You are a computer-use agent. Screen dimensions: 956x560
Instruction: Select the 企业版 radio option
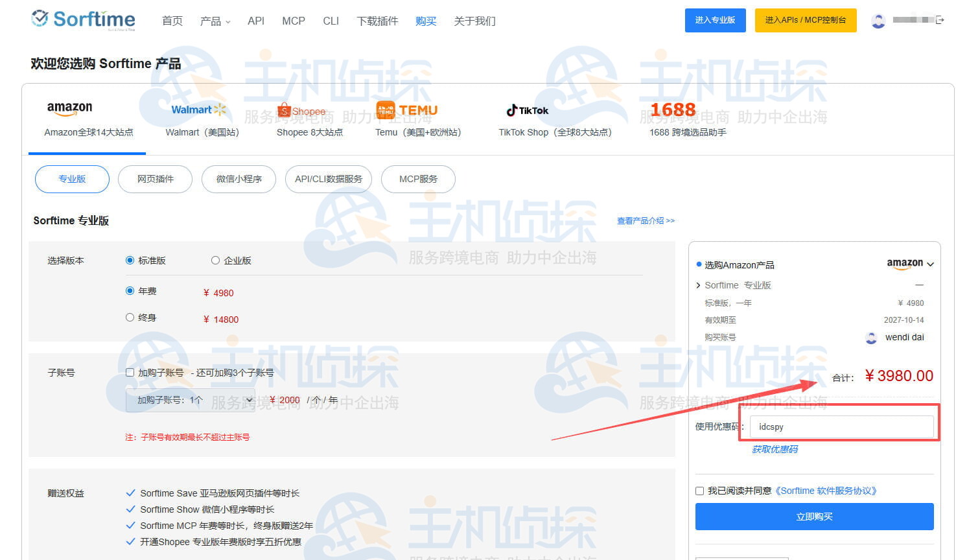tap(215, 261)
